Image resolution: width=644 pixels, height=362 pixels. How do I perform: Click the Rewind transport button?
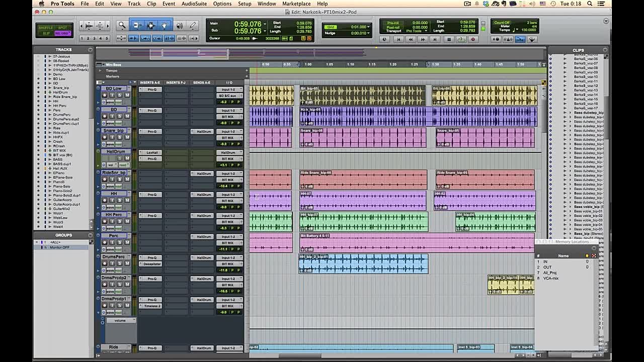tap(410, 39)
